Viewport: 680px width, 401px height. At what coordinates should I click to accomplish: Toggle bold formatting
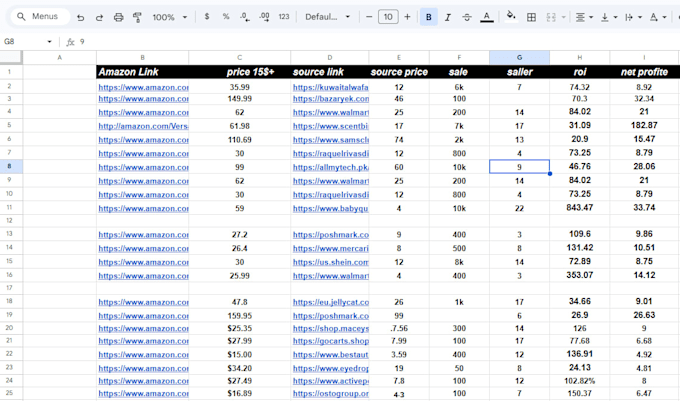pos(428,17)
